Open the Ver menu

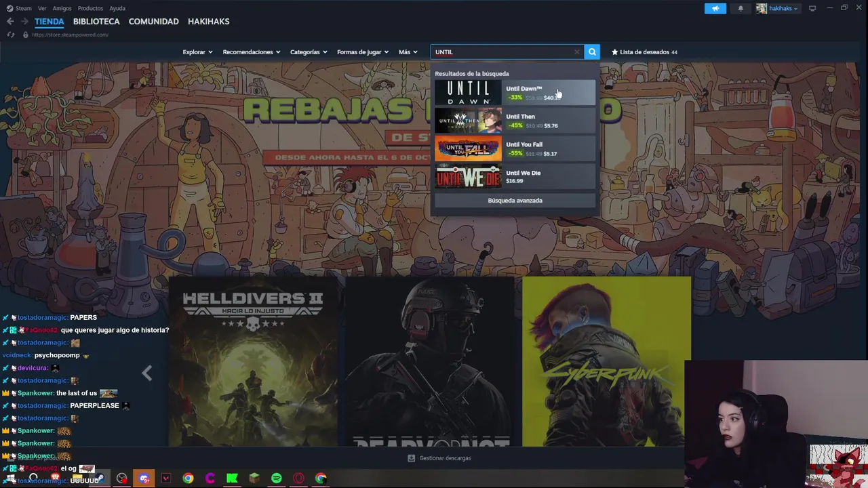click(42, 8)
